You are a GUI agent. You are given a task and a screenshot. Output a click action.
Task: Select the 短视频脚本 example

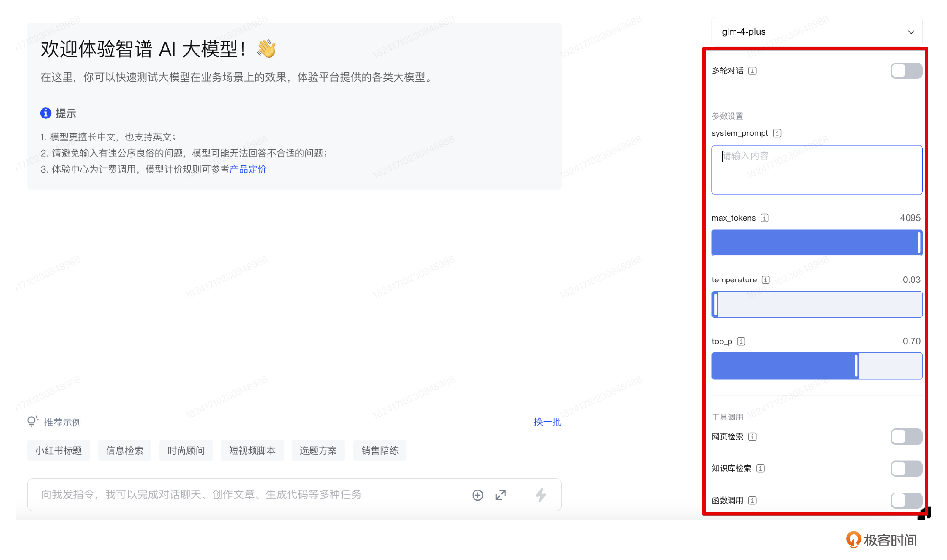(x=252, y=450)
